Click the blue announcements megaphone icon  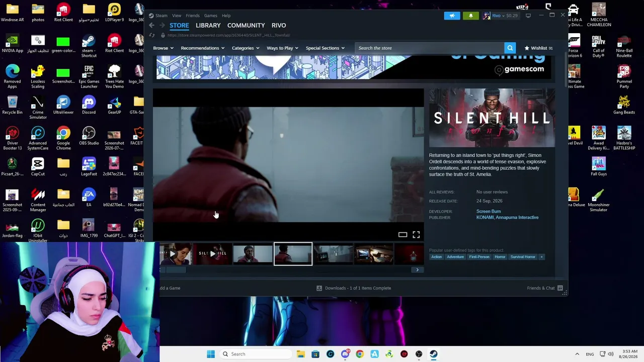pos(452,16)
